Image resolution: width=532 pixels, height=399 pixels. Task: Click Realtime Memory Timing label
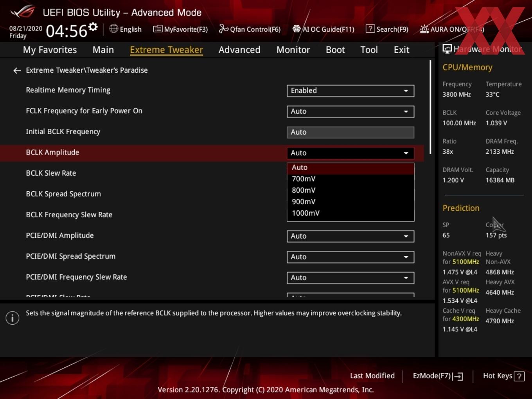click(x=68, y=90)
